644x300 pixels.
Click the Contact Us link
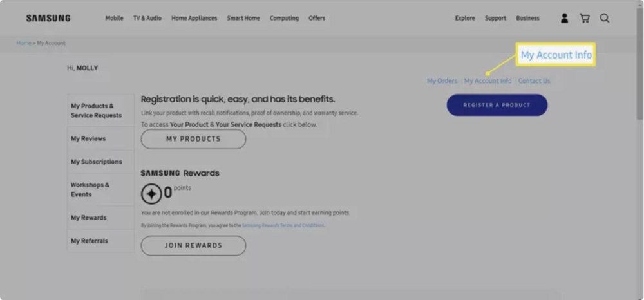pos(535,81)
